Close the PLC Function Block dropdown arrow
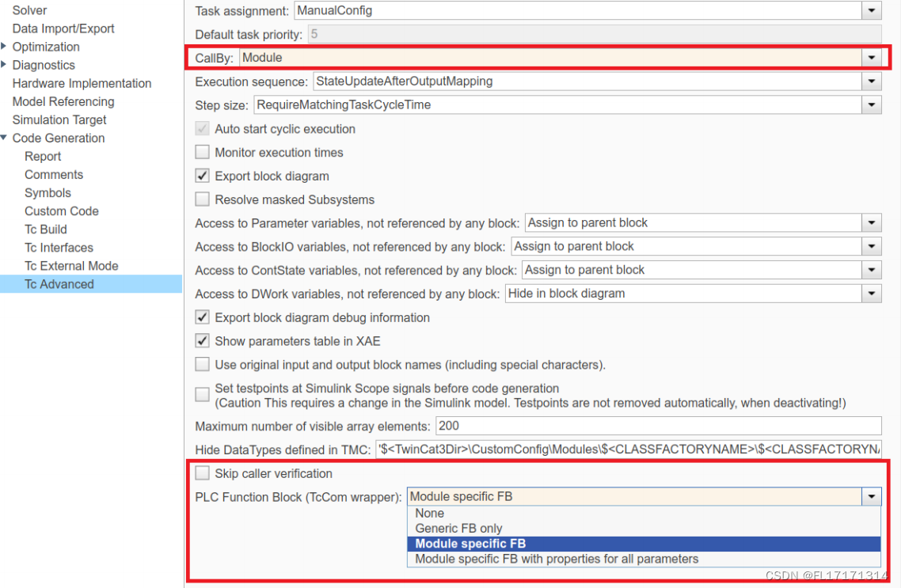 (x=872, y=497)
